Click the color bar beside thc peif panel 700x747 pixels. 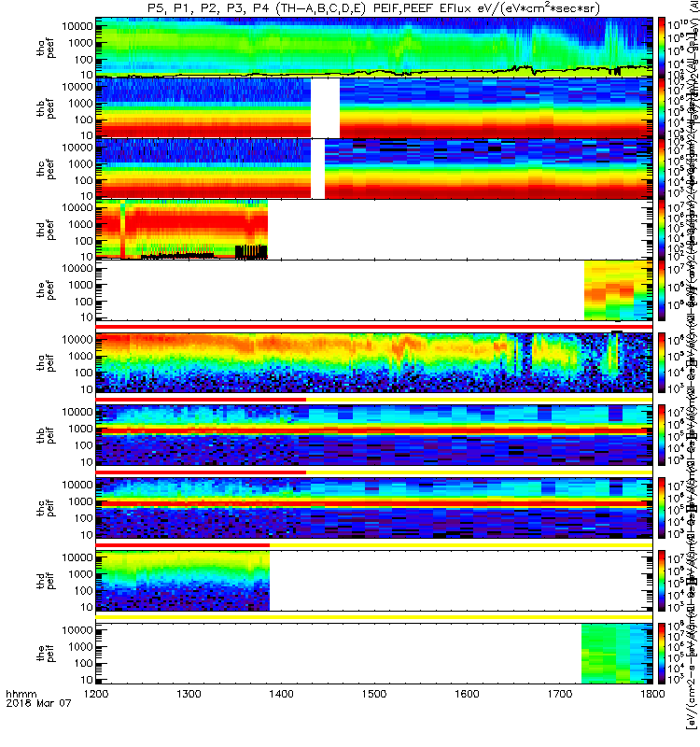click(662, 508)
